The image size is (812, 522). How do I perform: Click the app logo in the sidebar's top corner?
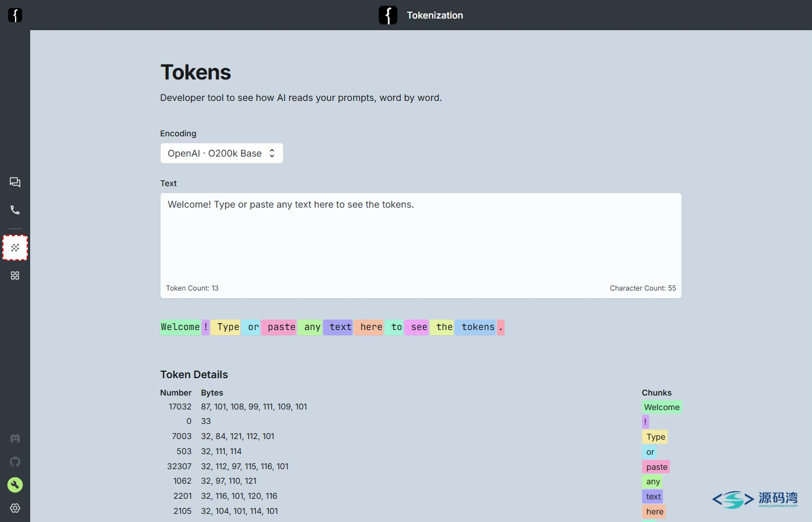pyautogui.click(x=15, y=15)
